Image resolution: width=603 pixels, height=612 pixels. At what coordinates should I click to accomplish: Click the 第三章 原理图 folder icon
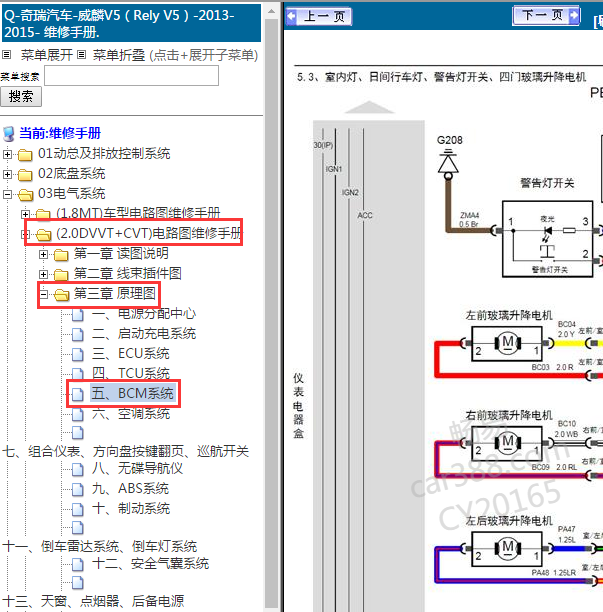[x=61, y=295]
